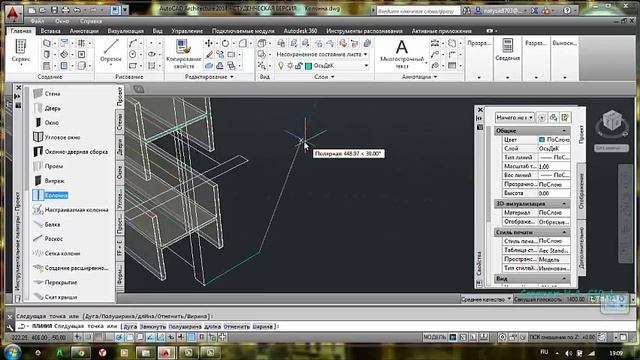Viewport: 640px width, 360px height.
Task: Click the Высота value 0.00 field
Action: tap(554, 193)
